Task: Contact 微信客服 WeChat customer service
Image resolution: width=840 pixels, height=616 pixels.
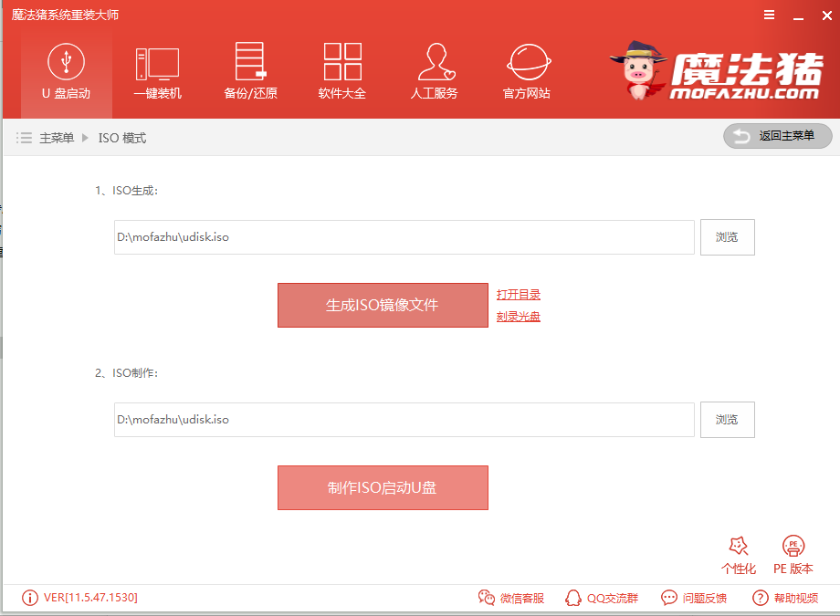Action: tap(510, 598)
